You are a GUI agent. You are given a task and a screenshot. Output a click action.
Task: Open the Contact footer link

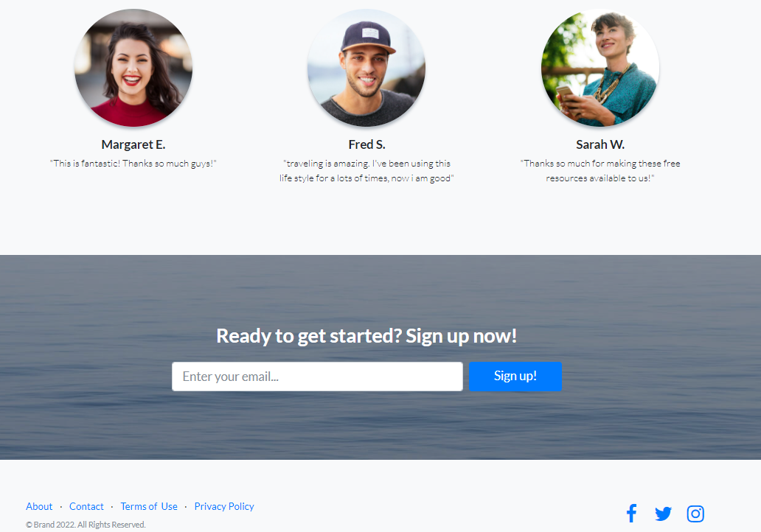click(x=86, y=506)
